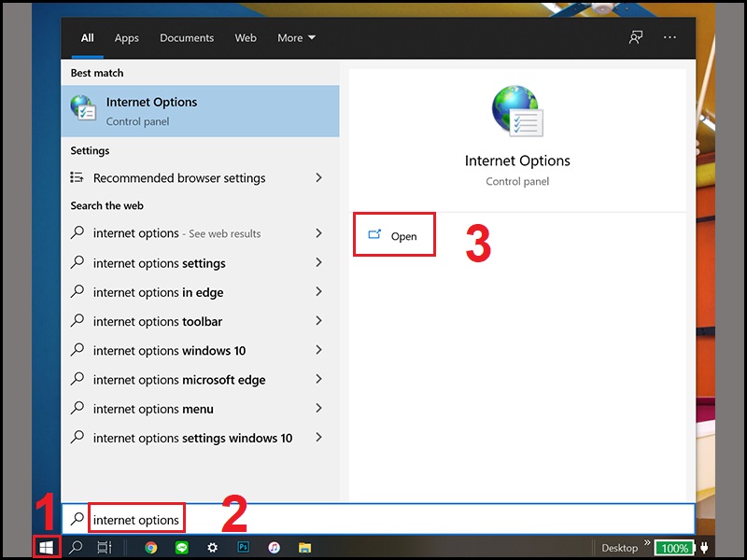Image resolution: width=747 pixels, height=560 pixels.
Task: Switch to the Apps tab
Action: coord(126,37)
